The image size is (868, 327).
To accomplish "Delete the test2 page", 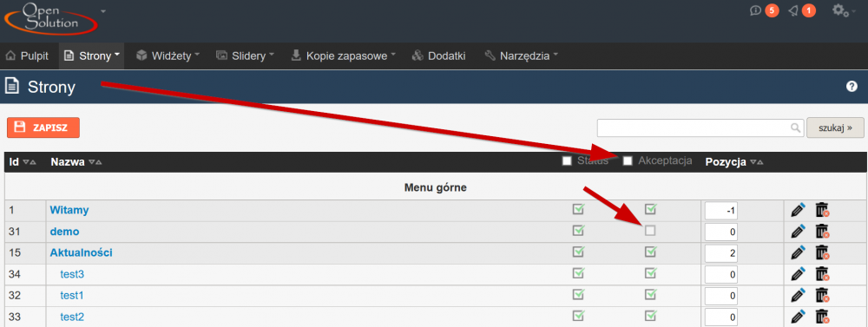I will 822,317.
